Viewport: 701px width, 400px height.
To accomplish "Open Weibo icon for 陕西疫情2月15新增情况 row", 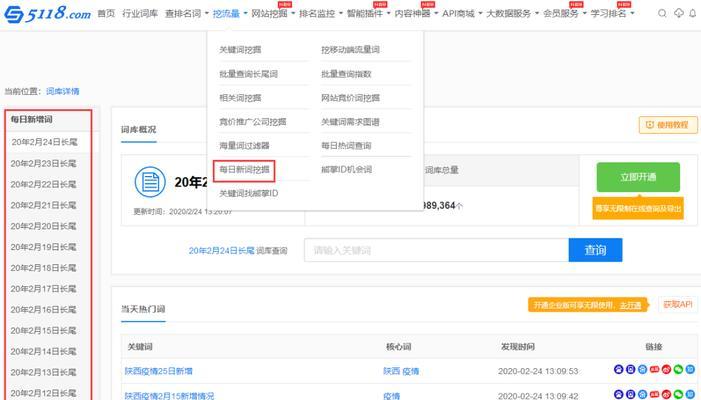I will pos(667,394).
